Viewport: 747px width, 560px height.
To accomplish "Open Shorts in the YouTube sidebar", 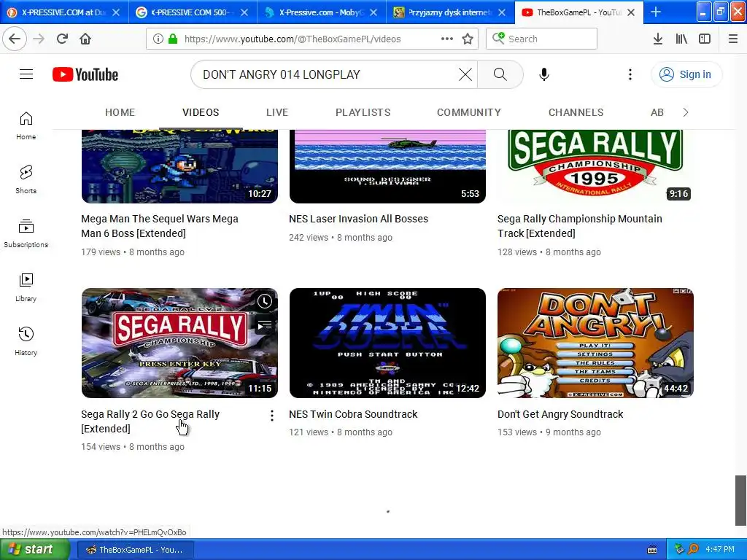I will coord(26,179).
